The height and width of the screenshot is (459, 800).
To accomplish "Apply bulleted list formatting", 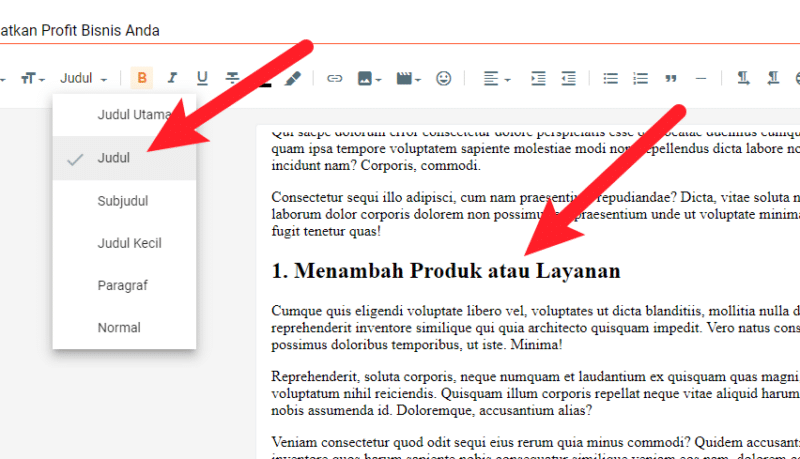I will pyautogui.click(x=610, y=78).
